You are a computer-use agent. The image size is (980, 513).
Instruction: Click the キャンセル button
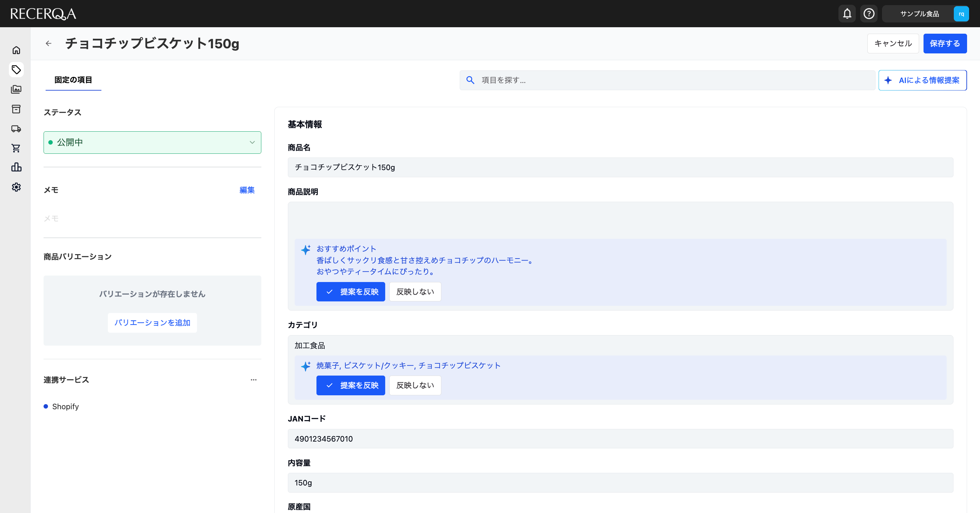coord(893,43)
